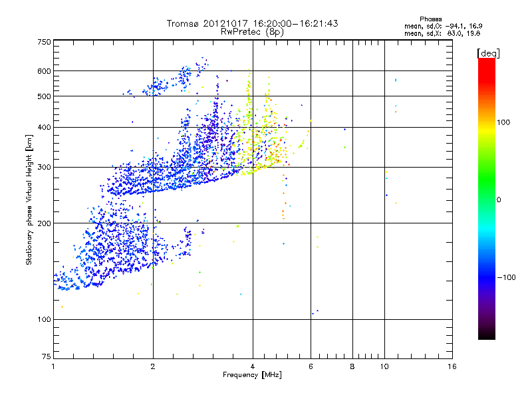Image resolution: width=532 pixels, height=399 pixels.
Task: Click the y-axis tick label '400'
Action: pyautogui.click(x=44, y=128)
